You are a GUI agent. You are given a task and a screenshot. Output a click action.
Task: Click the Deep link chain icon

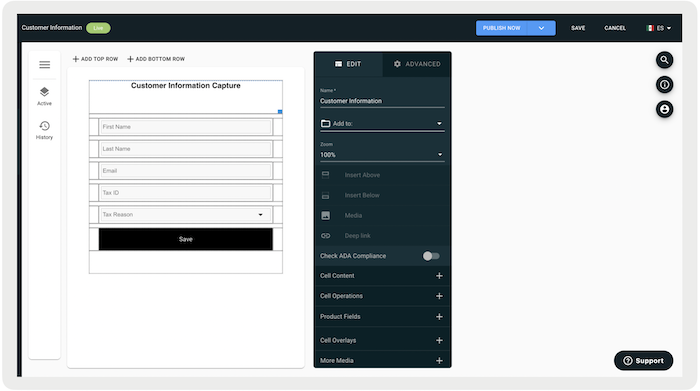pyautogui.click(x=325, y=236)
